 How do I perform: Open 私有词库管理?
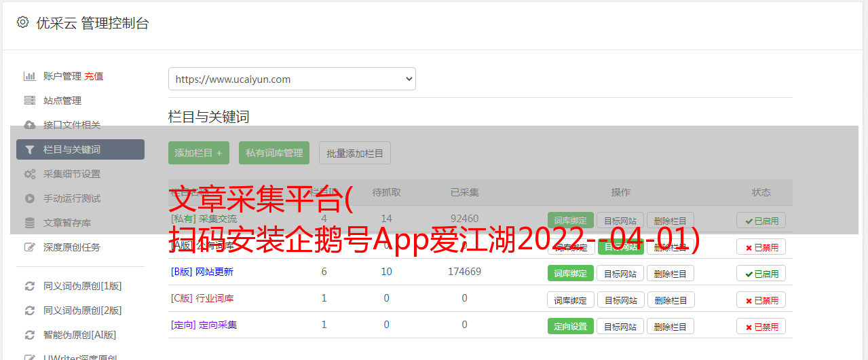pos(274,153)
